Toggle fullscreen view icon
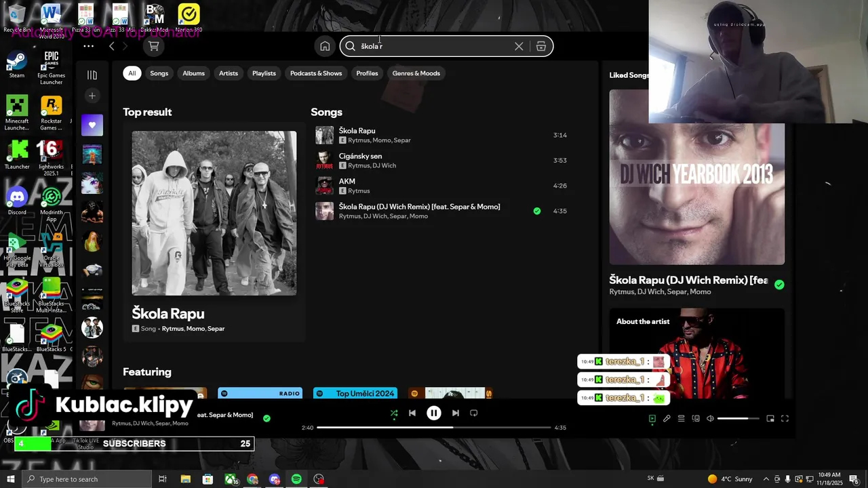 pyautogui.click(x=785, y=419)
